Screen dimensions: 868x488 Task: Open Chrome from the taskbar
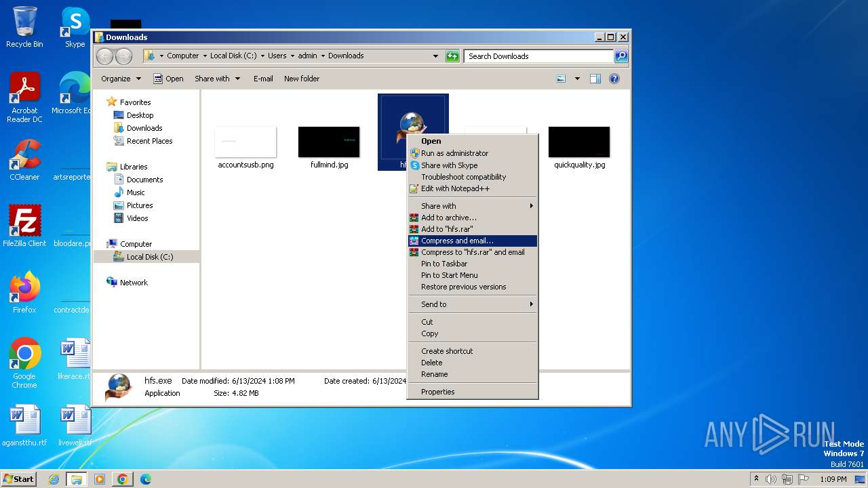(x=123, y=479)
